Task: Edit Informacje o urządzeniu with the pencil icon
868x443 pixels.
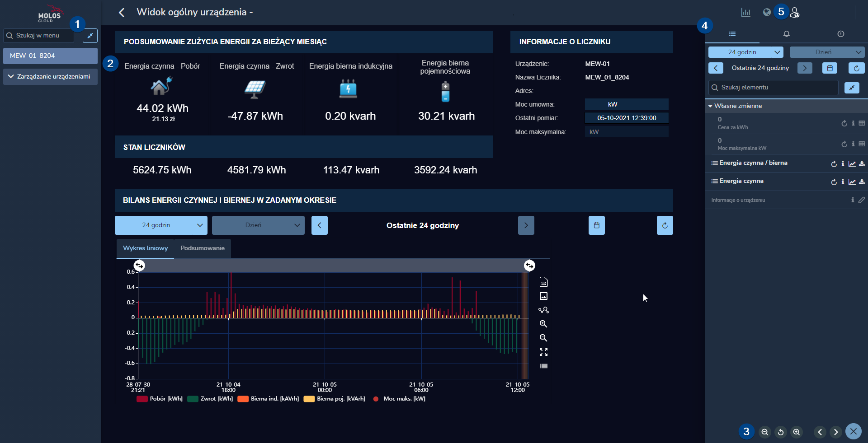Action: click(x=862, y=200)
